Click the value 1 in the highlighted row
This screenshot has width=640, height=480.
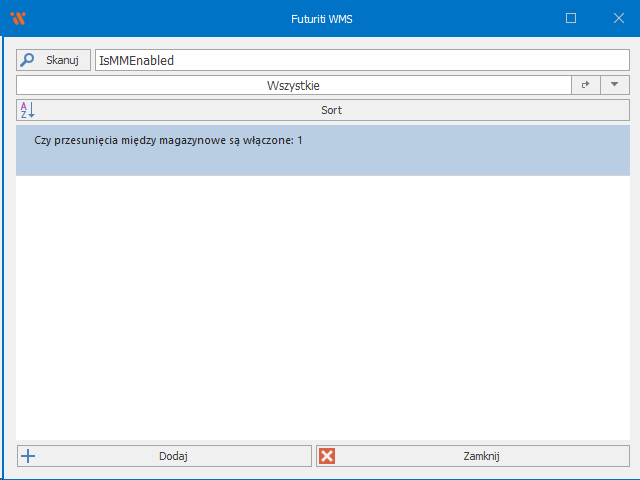pyautogui.click(x=299, y=141)
